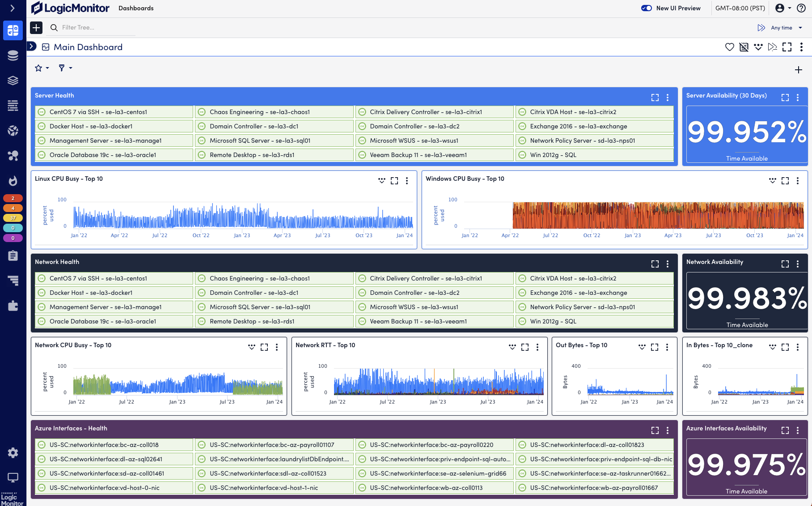Open the Websites globe icon in sidebar
The image size is (812, 506).
pyautogui.click(x=13, y=131)
